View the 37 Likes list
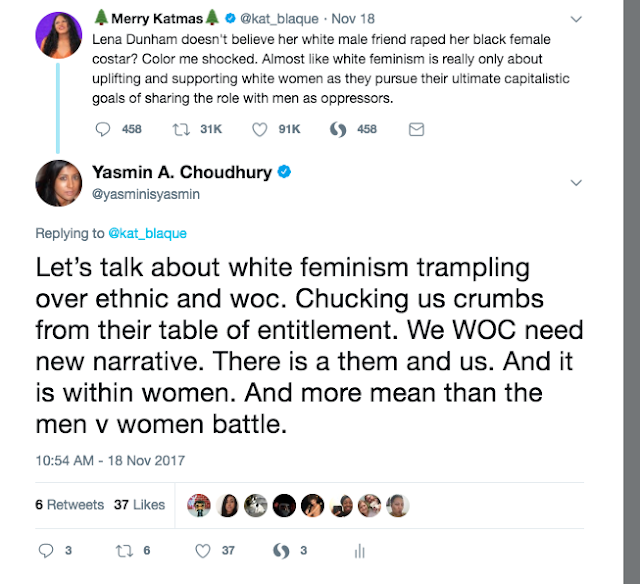 coord(138,504)
